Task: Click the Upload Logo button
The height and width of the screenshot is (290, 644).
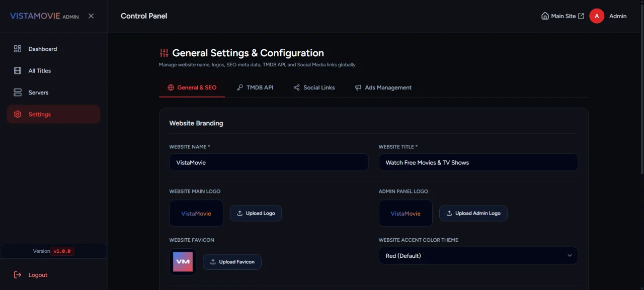Action: pyautogui.click(x=256, y=213)
